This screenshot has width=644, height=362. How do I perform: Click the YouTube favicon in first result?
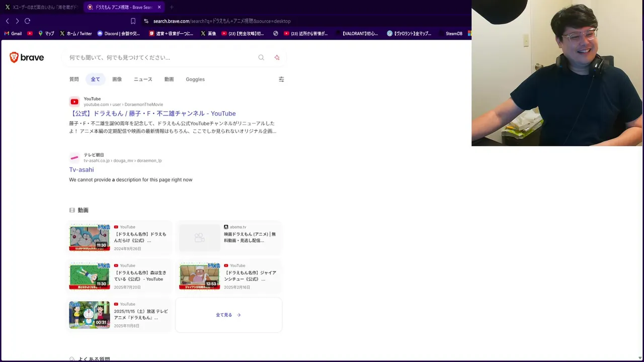click(x=74, y=102)
